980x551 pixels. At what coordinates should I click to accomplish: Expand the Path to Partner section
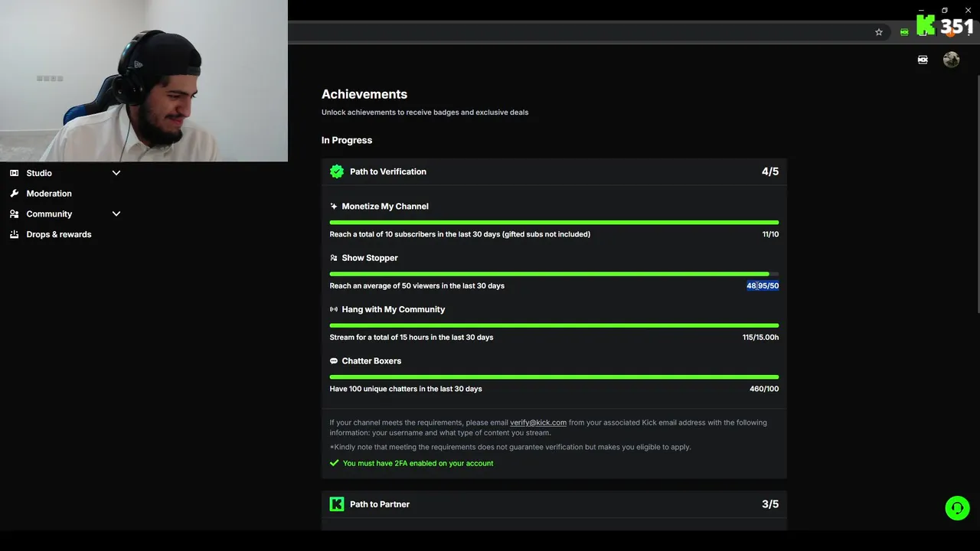point(554,504)
